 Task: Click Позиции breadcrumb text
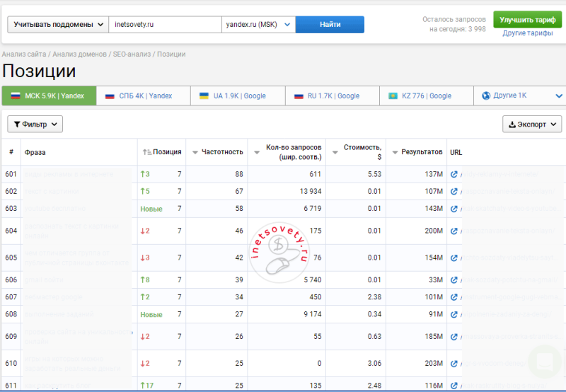click(171, 54)
